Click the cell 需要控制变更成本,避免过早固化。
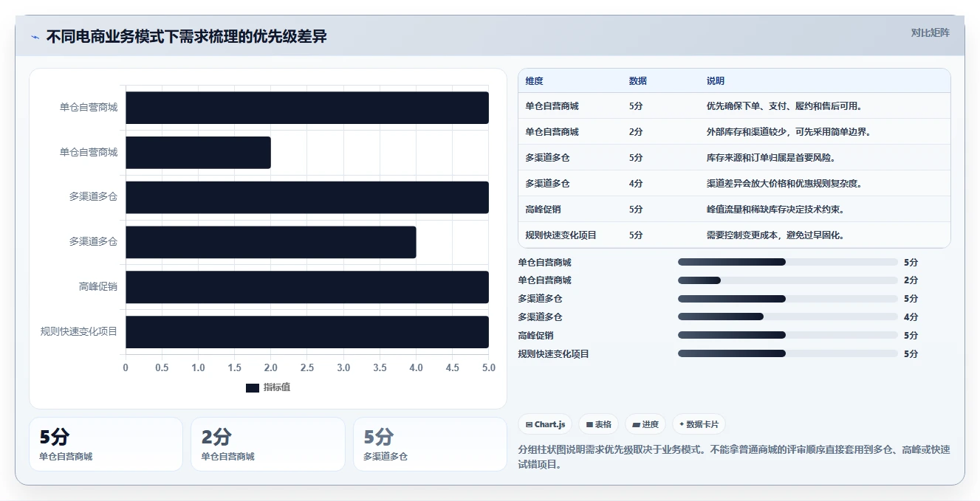Screen dimensions: 980x501 [x=775, y=235]
